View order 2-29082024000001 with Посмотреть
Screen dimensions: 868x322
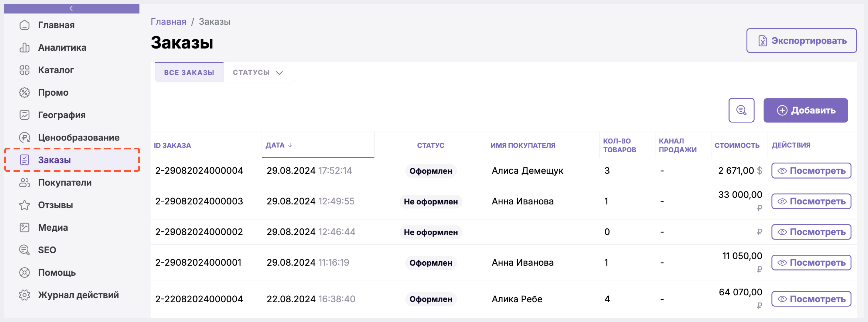pyautogui.click(x=811, y=263)
